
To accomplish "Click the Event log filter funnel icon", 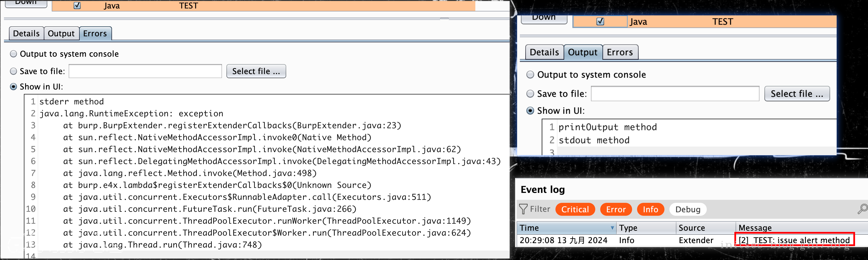I will [x=523, y=209].
